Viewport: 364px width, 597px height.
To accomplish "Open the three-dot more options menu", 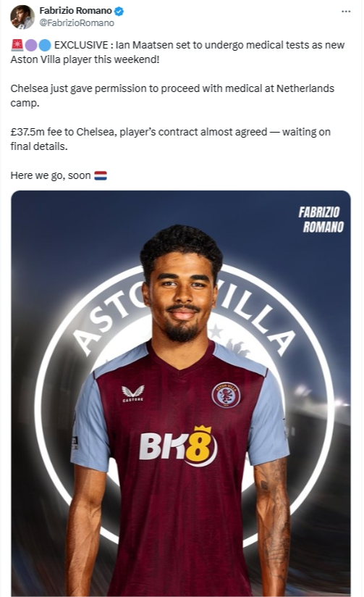I will (x=346, y=12).
